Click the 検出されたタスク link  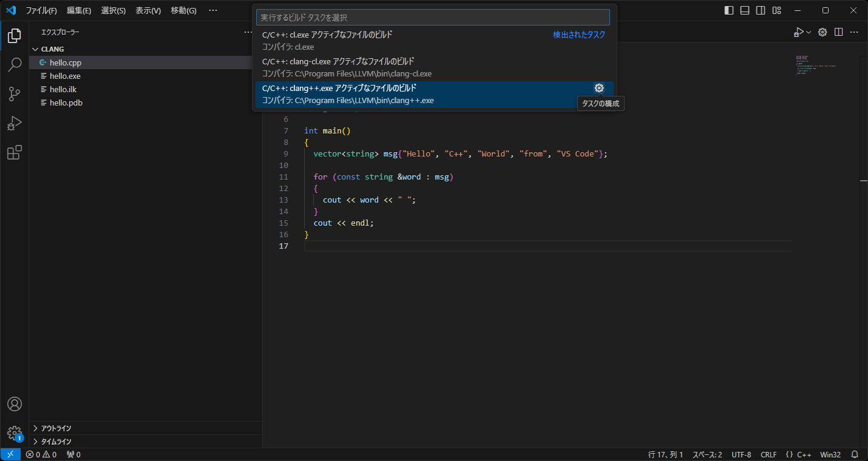[577, 35]
